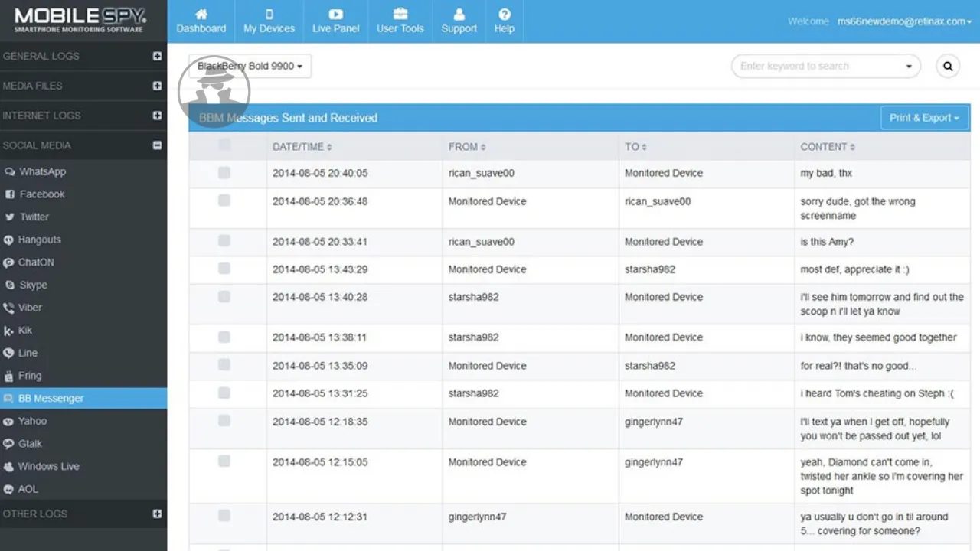The height and width of the screenshot is (551, 980).
Task: Open the Print & Export dropdown
Action: [x=925, y=118]
